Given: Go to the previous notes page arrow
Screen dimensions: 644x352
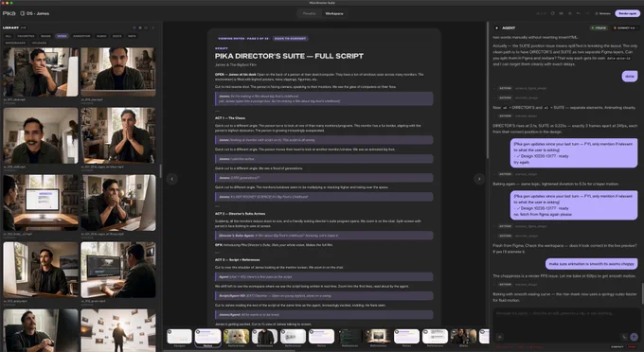Looking at the screenshot, I should pos(172,179).
